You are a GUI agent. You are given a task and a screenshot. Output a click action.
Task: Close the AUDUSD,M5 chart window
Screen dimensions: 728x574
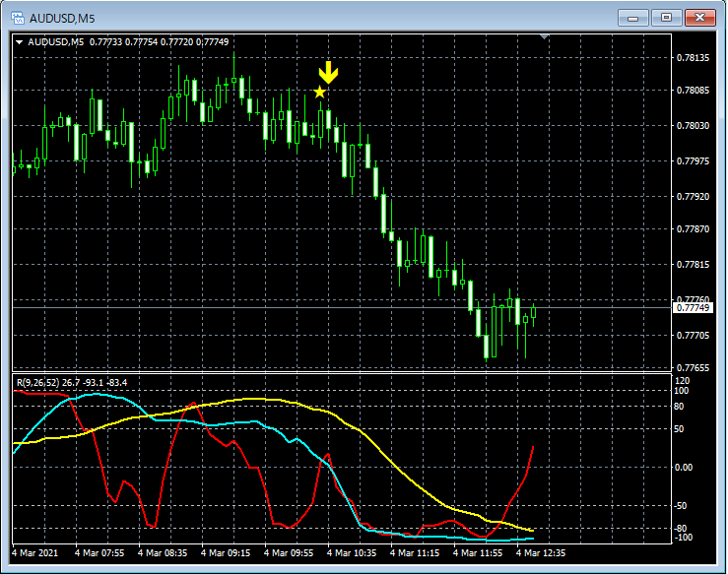700,18
